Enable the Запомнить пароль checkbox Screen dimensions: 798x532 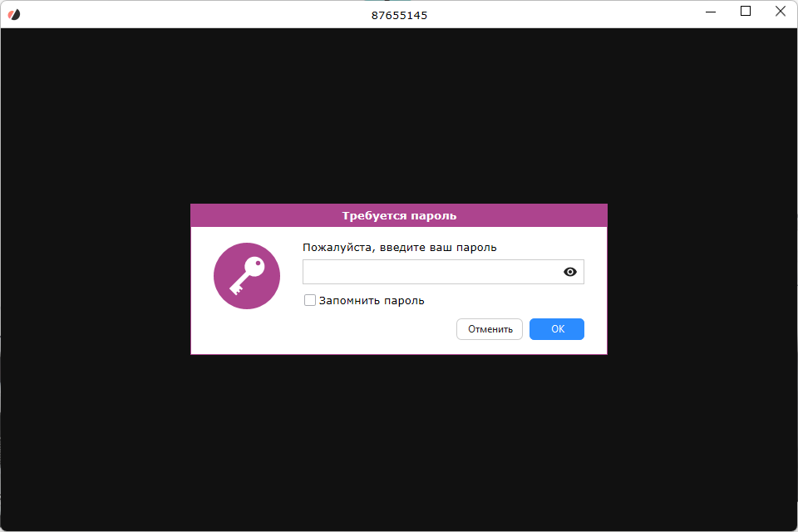tap(309, 300)
